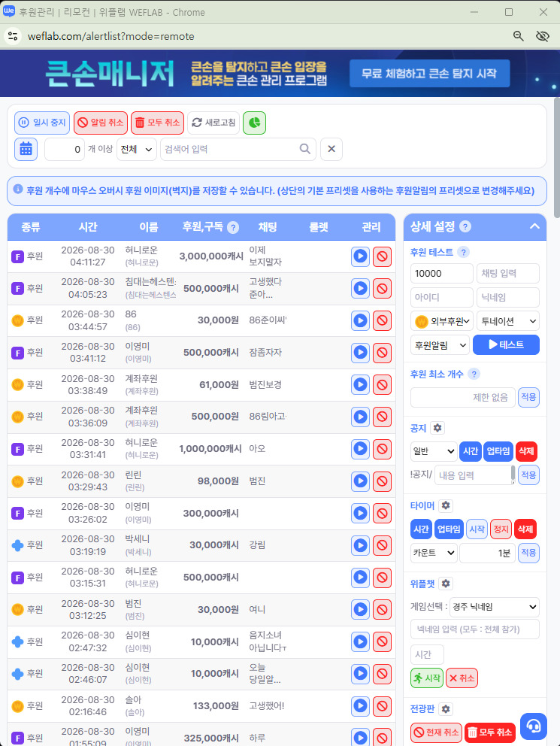Image resolution: width=560 pixels, height=746 pixels.
Task: Click Chrome's search magnifier in the address bar
Action: pyautogui.click(x=518, y=36)
